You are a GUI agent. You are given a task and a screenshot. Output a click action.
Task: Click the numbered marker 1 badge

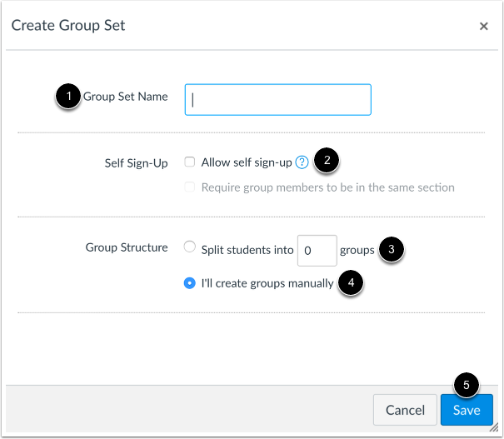pyautogui.click(x=68, y=96)
